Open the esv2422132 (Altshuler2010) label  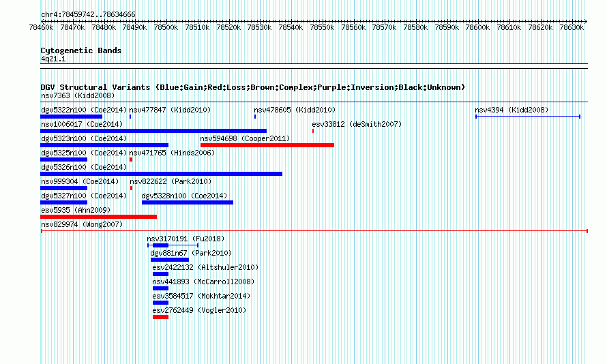[205, 267]
